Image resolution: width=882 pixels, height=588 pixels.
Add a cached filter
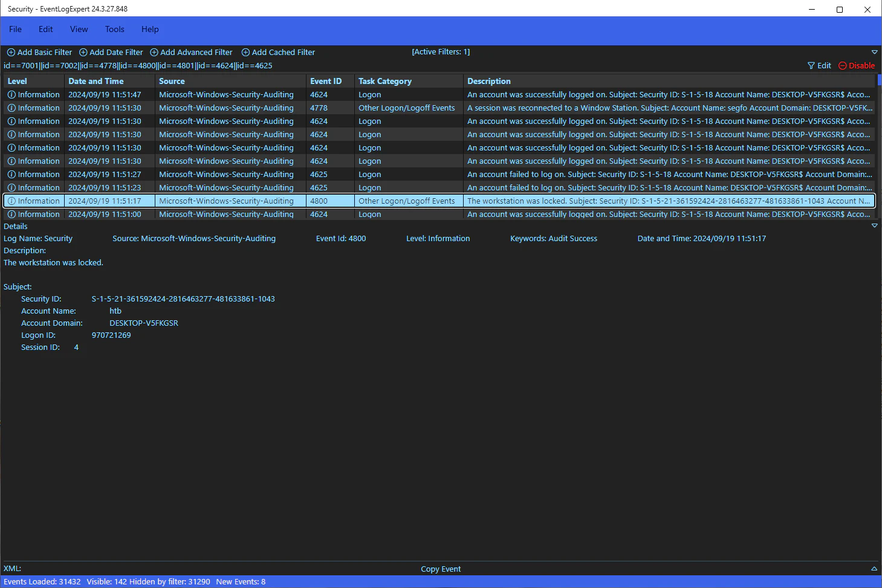coord(278,53)
